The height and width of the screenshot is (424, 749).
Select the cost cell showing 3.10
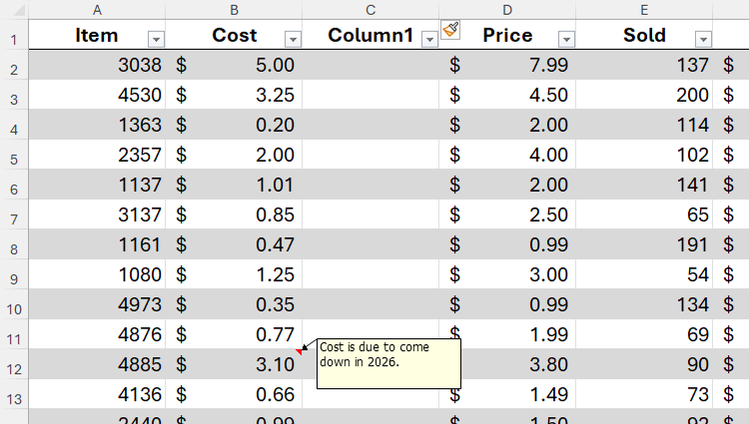[x=234, y=365]
